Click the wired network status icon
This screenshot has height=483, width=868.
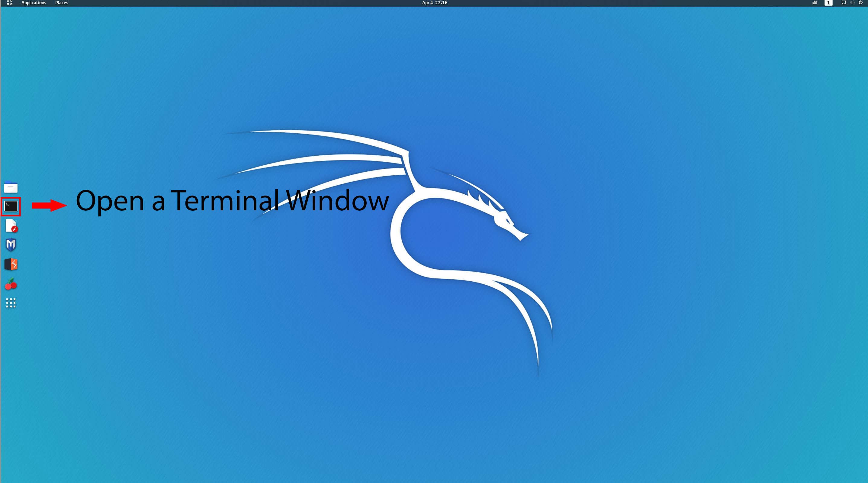point(844,3)
